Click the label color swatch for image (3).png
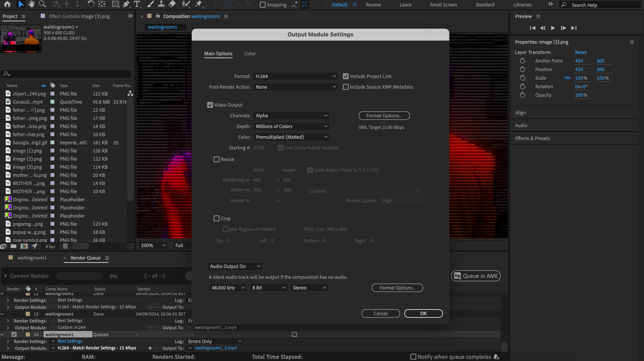Screen dimensions: 644x361 pos(52,167)
